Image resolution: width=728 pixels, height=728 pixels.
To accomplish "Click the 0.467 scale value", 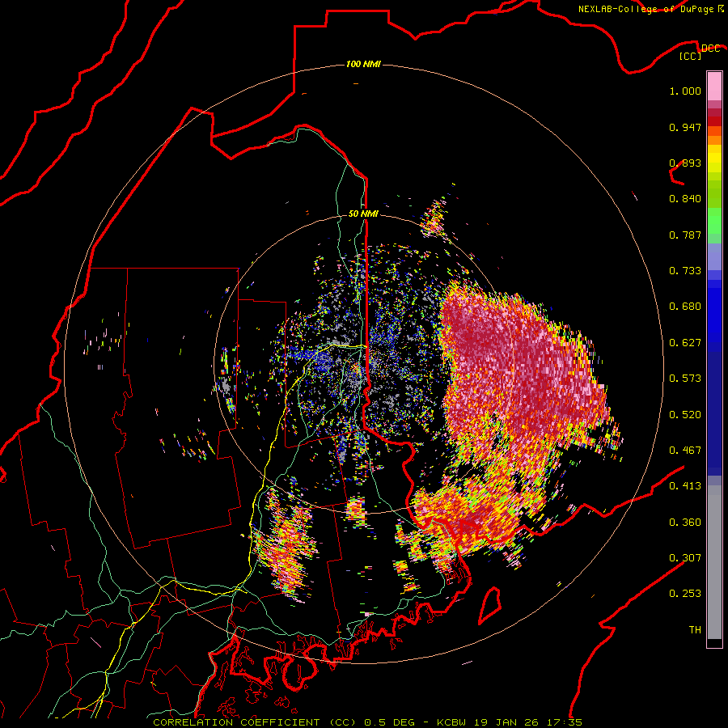I will click(x=685, y=451).
